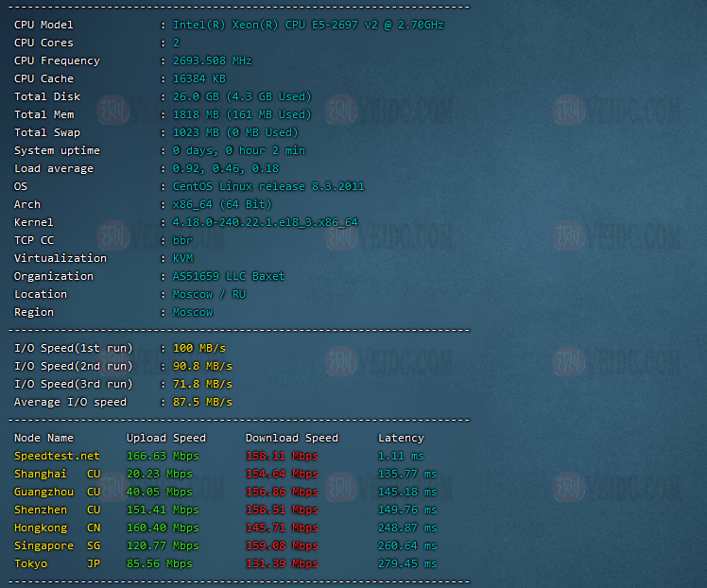Click the Tokyo latency 279.45 ms
The height and width of the screenshot is (588, 707).
tap(407, 563)
